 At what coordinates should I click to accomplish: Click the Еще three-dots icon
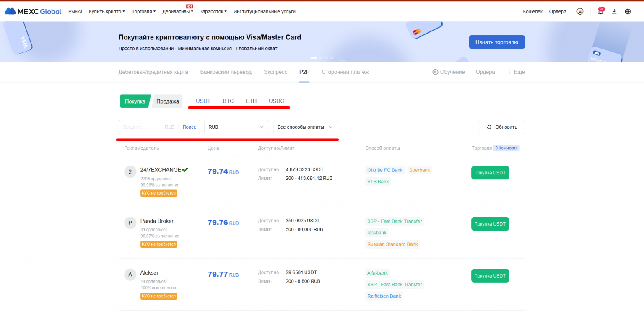pos(509,72)
